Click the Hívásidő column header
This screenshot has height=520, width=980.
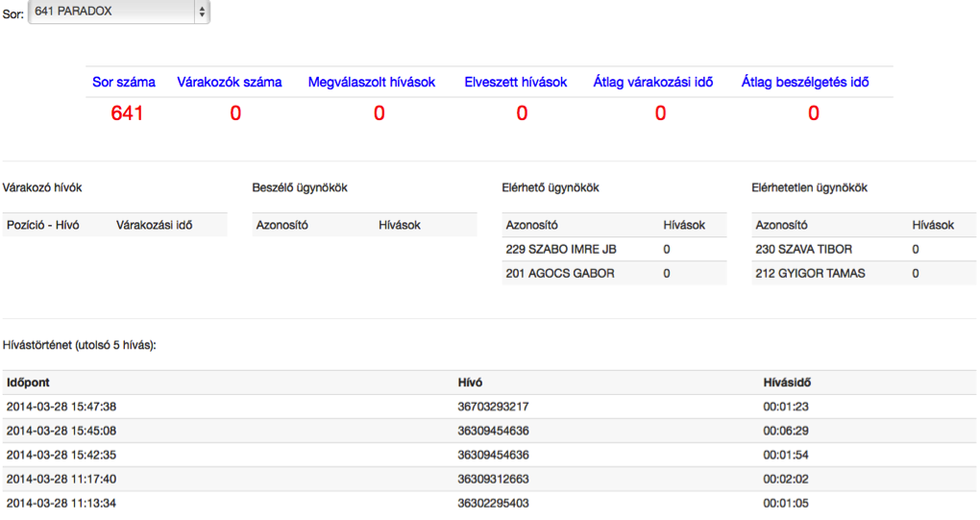tap(787, 383)
